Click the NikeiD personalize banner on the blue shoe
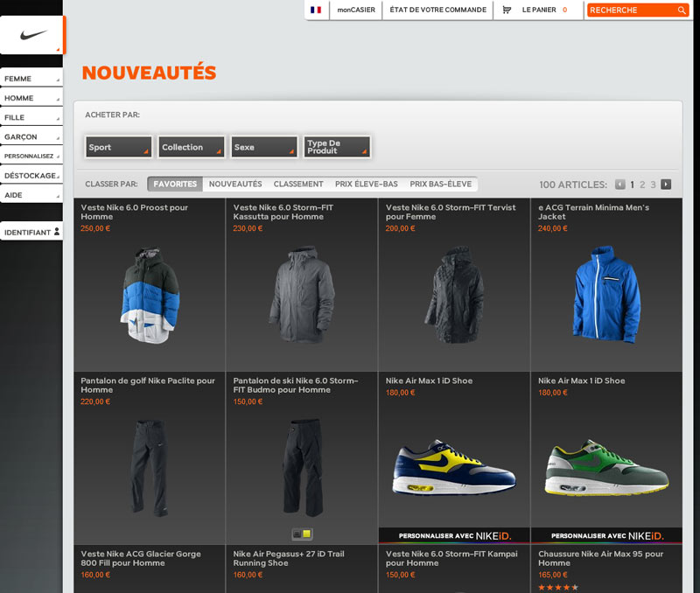 tap(453, 535)
